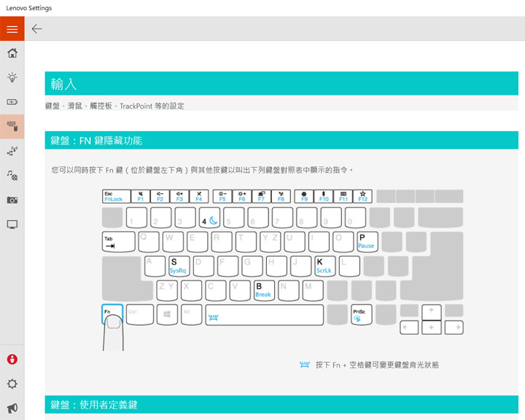This screenshot has height=420, width=525.
Task: Click the B Break key
Action: (264, 290)
